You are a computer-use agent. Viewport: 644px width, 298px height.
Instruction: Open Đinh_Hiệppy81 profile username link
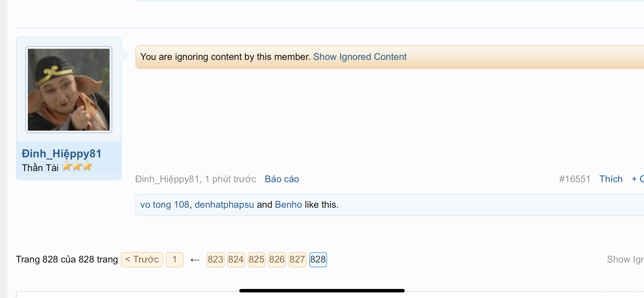click(61, 154)
